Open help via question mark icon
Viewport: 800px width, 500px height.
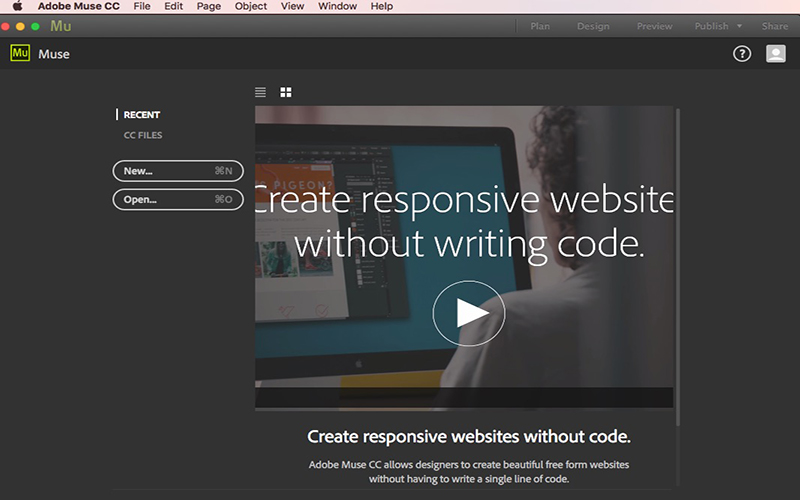(742, 54)
